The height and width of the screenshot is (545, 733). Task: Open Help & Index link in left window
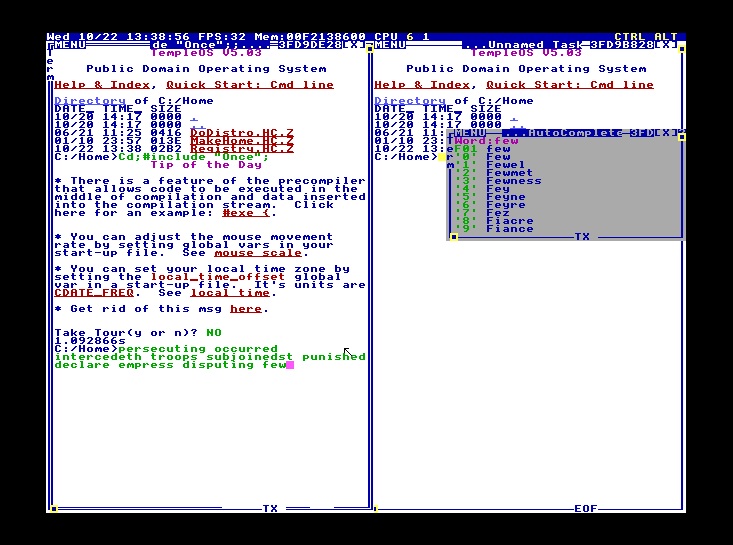[102, 85]
